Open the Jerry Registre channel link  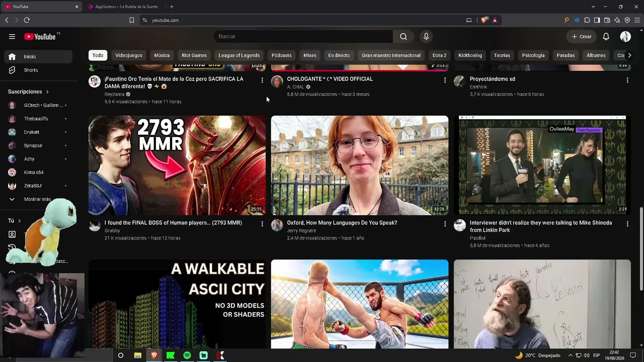coord(301,231)
